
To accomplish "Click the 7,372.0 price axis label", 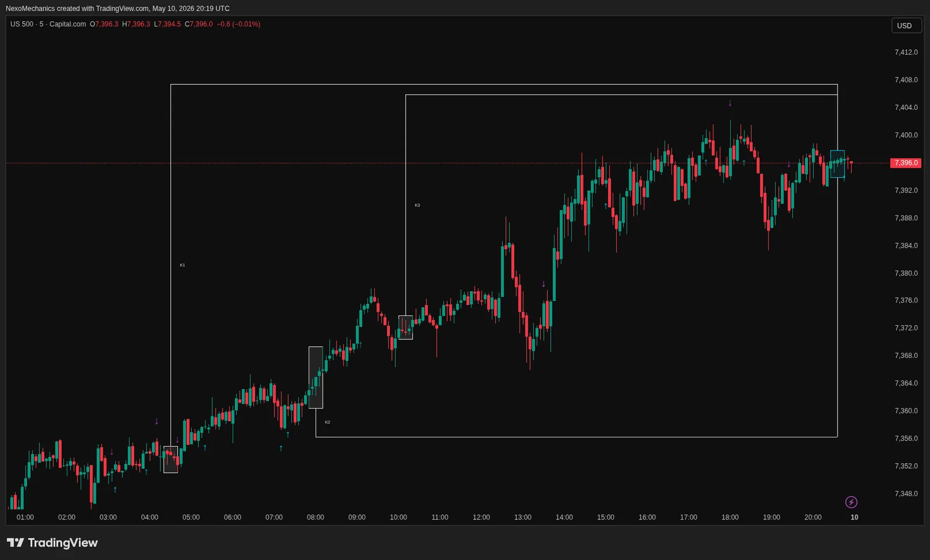I will (906, 328).
